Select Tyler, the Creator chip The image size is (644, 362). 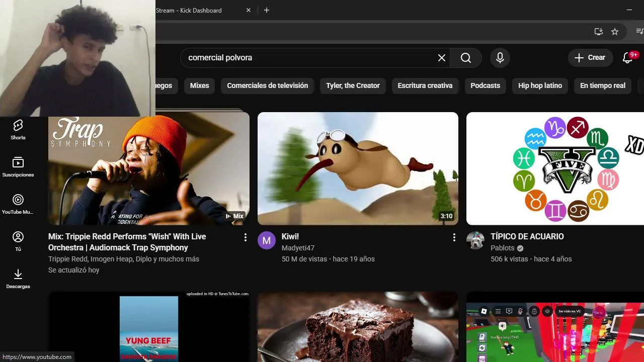(353, 85)
